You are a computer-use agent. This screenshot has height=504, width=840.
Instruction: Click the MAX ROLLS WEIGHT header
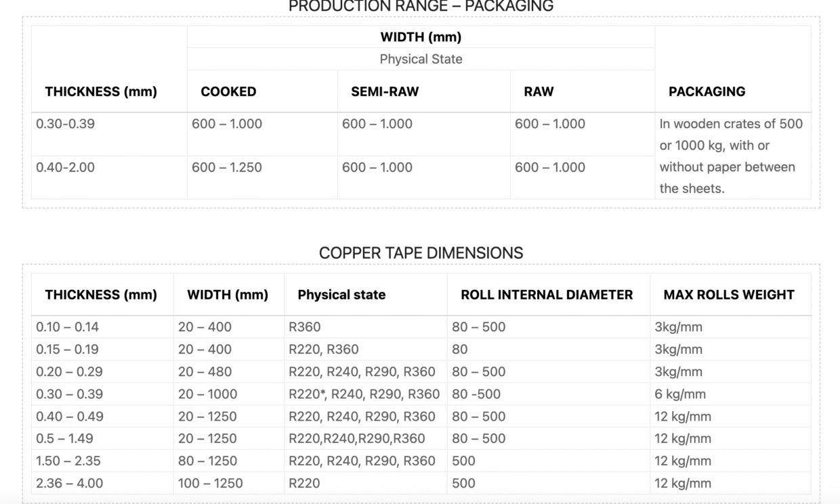729,295
